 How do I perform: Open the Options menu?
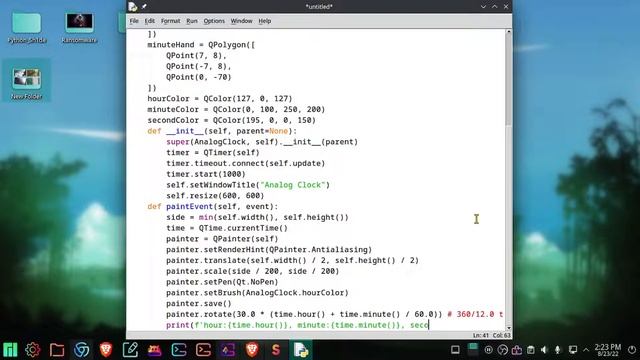[x=214, y=21]
